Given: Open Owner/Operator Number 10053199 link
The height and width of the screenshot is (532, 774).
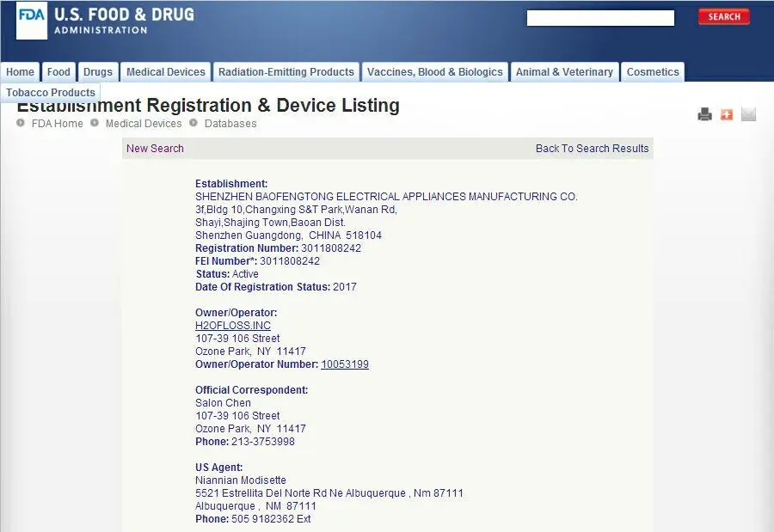Looking at the screenshot, I should [x=345, y=364].
